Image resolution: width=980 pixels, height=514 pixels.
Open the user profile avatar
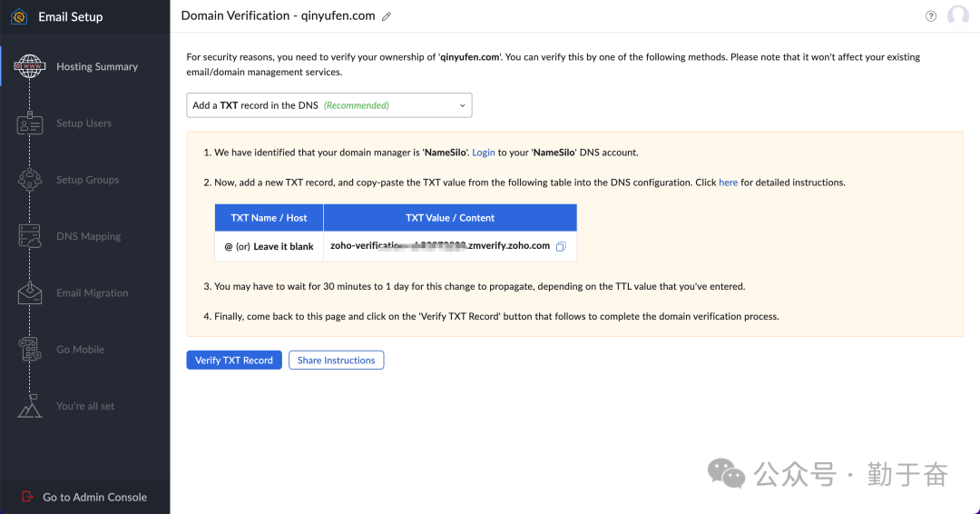tap(957, 15)
